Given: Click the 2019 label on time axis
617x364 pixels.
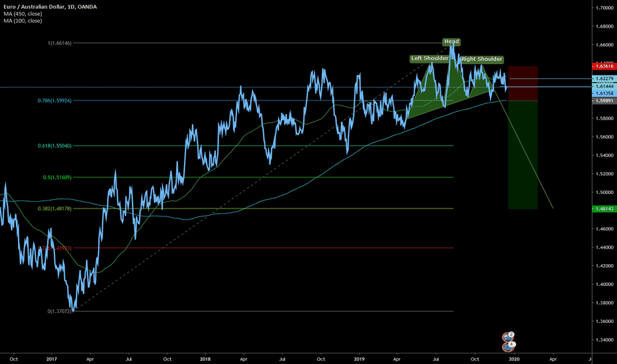Looking at the screenshot, I should tap(359, 358).
